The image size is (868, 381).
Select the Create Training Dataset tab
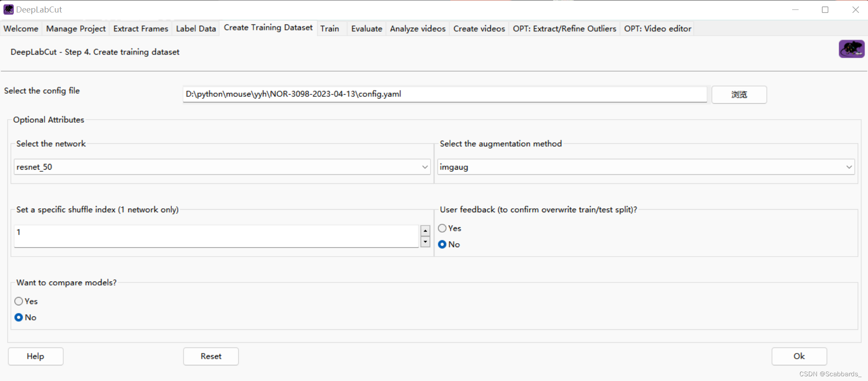click(268, 28)
